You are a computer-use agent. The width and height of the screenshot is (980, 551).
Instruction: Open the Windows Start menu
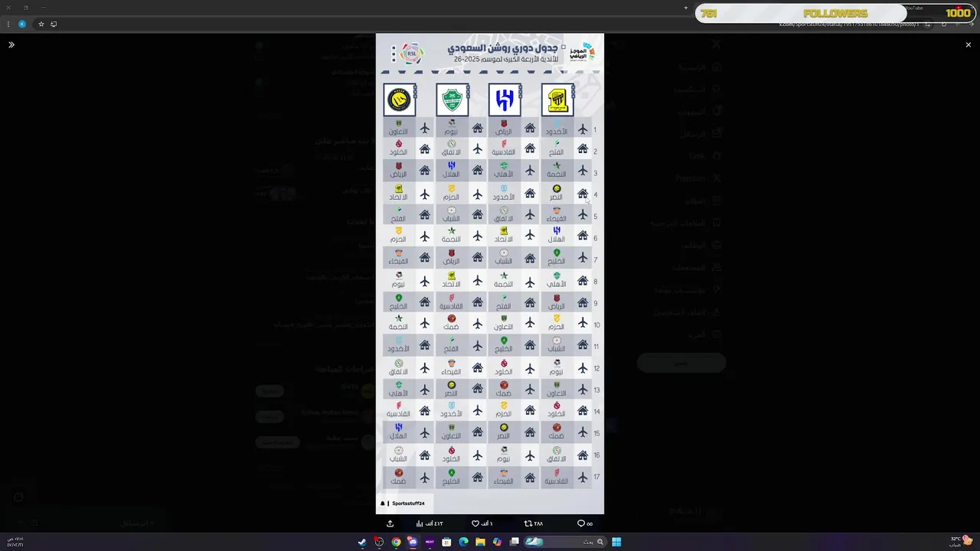tap(616, 542)
